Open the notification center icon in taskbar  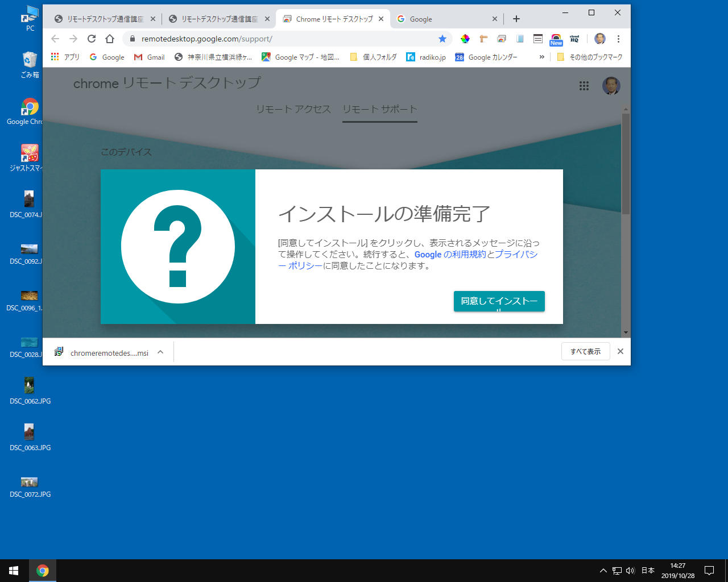coord(709,571)
